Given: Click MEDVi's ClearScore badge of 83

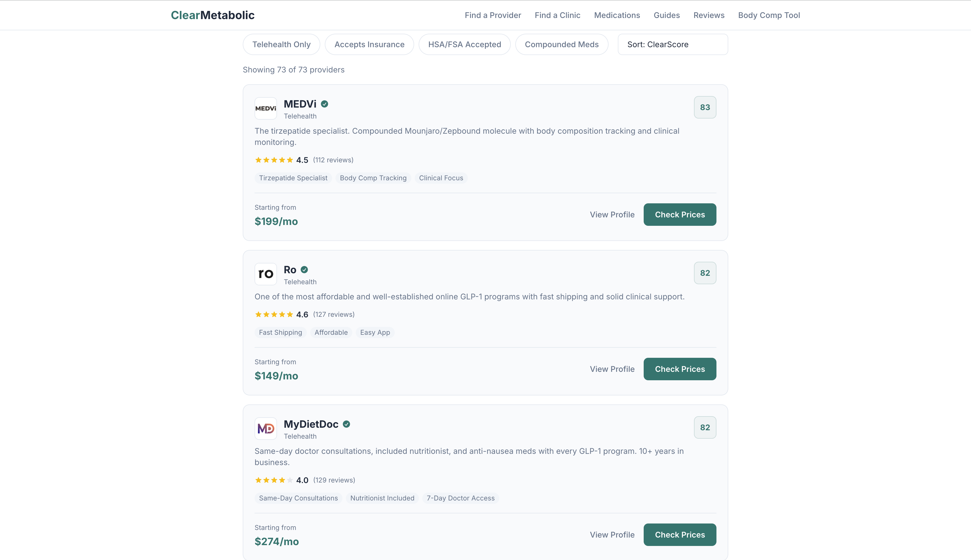Looking at the screenshot, I should click(x=704, y=107).
